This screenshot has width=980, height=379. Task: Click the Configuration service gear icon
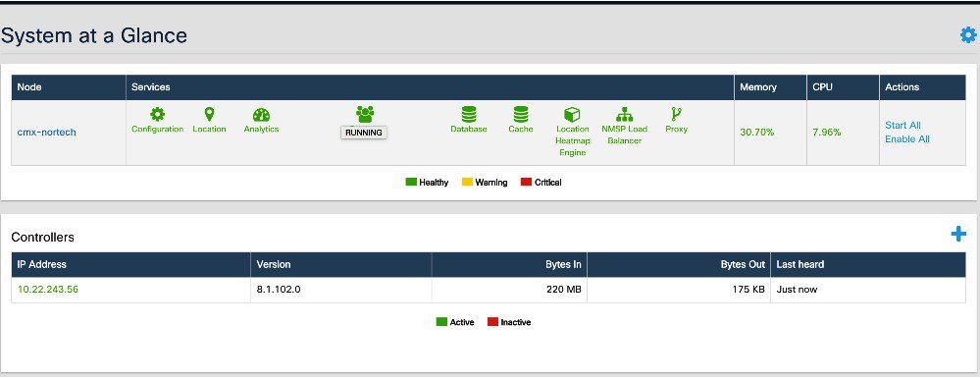click(158, 114)
